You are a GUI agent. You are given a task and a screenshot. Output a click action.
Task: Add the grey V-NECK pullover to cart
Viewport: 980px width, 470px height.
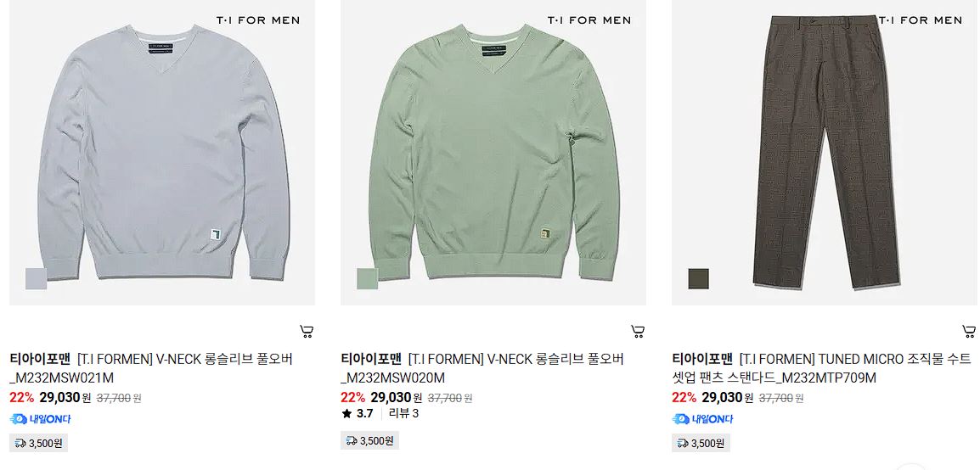[307, 332]
